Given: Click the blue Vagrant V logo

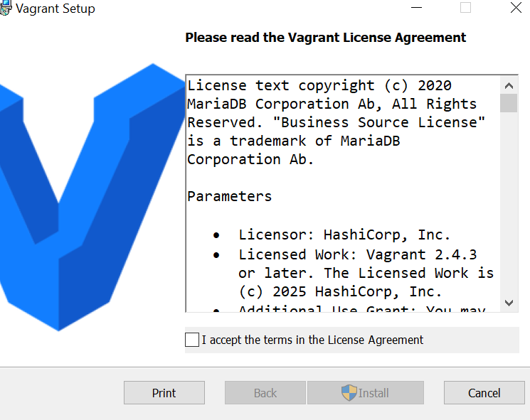Looking at the screenshot, I should coord(92,197).
